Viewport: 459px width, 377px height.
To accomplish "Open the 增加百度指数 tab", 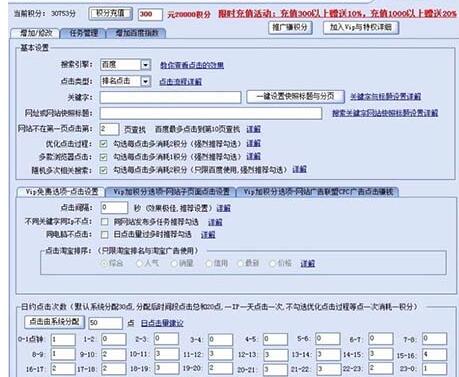I will pyautogui.click(x=137, y=33).
